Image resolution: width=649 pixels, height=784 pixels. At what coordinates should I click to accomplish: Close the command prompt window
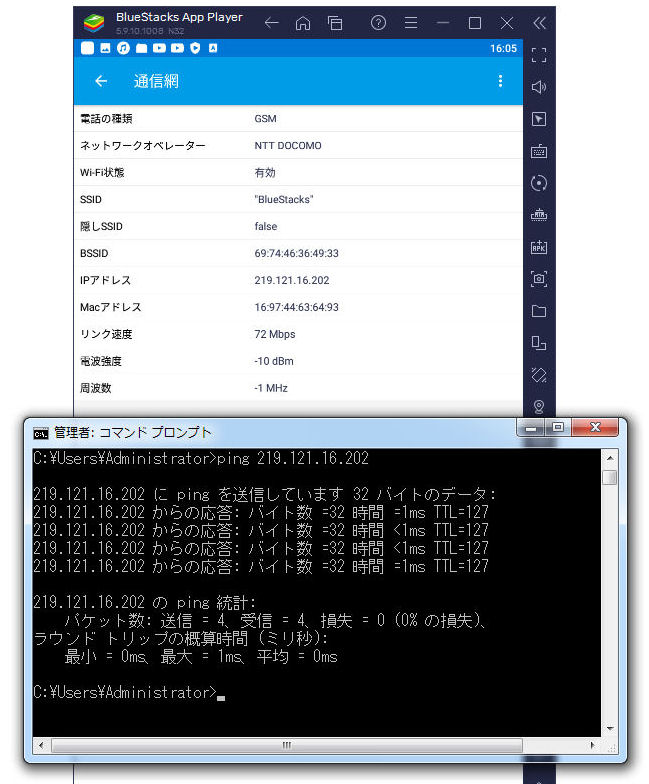[595, 428]
